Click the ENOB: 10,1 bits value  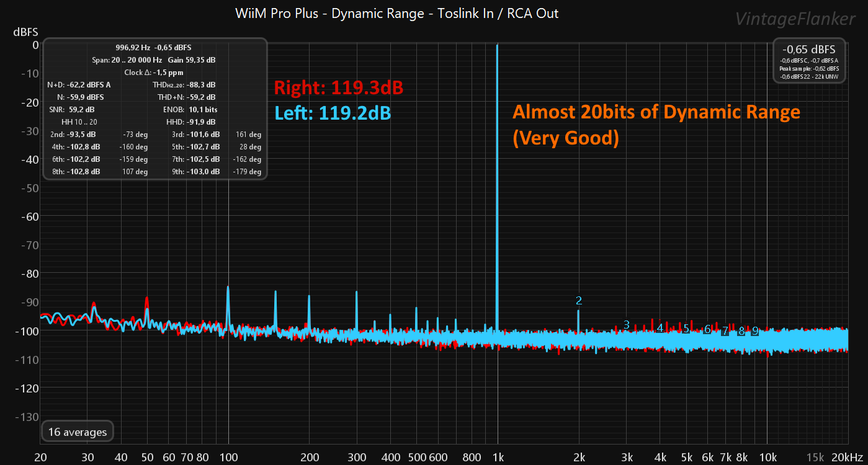tap(190, 110)
